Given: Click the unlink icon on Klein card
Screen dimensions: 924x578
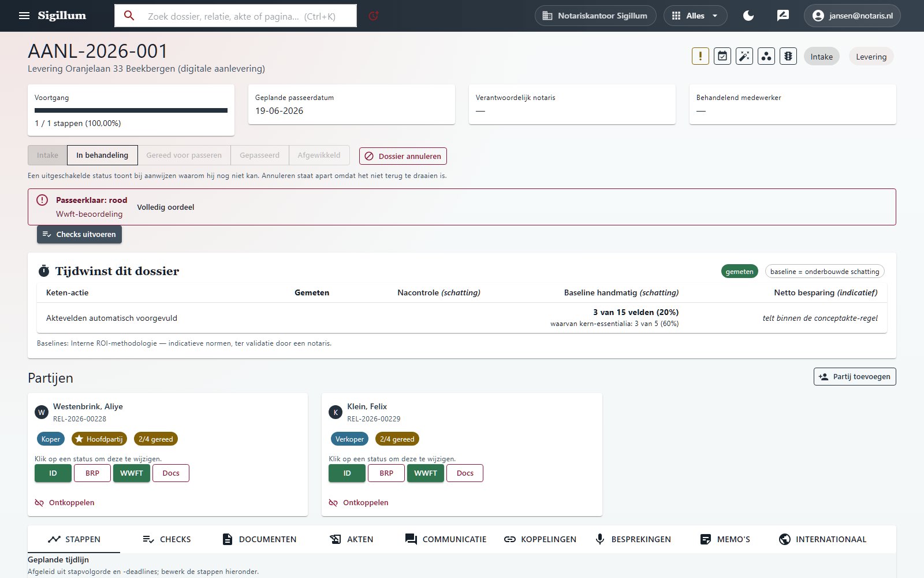Looking at the screenshot, I should pos(333,503).
